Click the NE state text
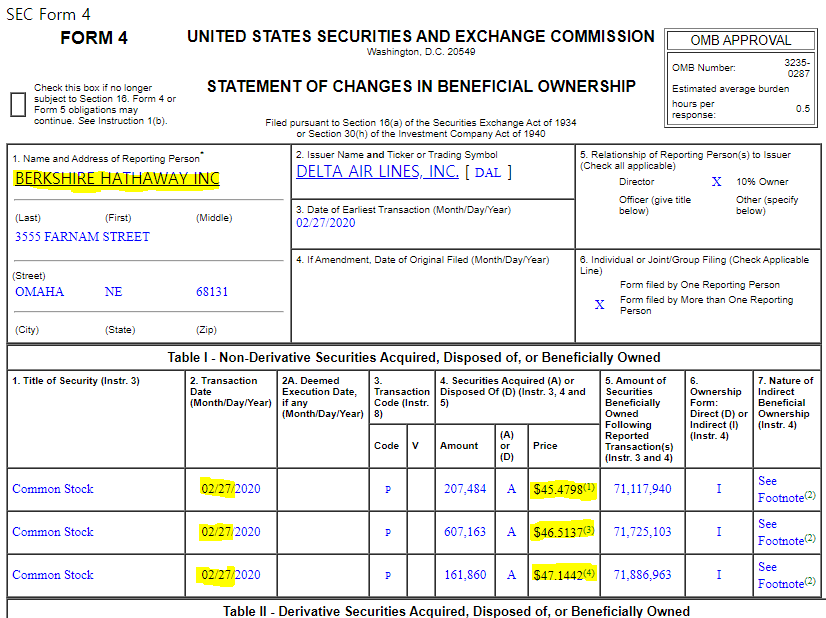The width and height of the screenshot is (826, 618). pos(113,292)
